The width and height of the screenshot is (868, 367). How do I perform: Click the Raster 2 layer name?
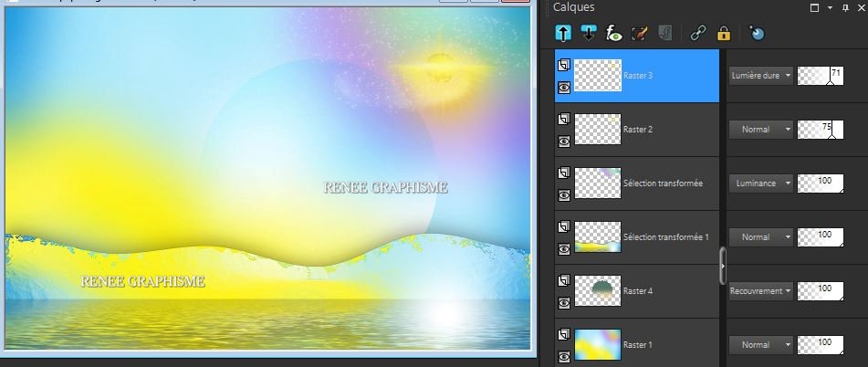click(x=638, y=129)
